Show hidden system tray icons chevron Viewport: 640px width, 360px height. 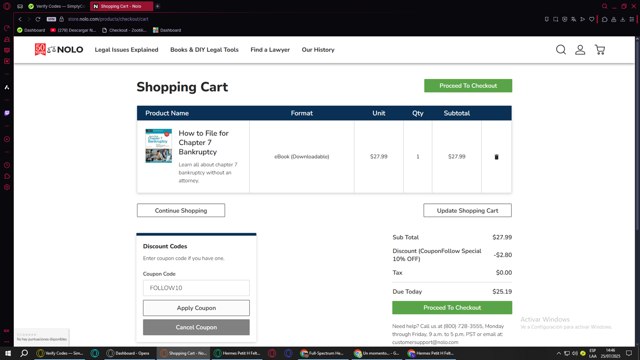point(558,353)
